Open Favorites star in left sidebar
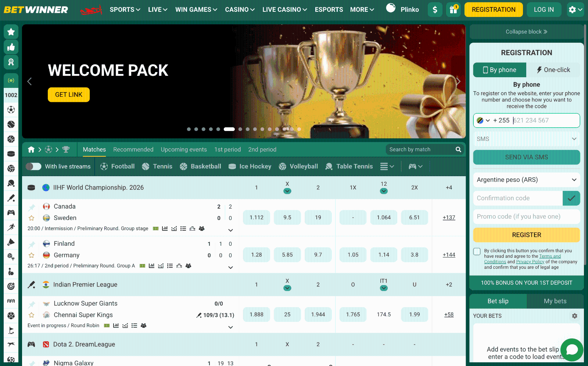 (x=11, y=32)
